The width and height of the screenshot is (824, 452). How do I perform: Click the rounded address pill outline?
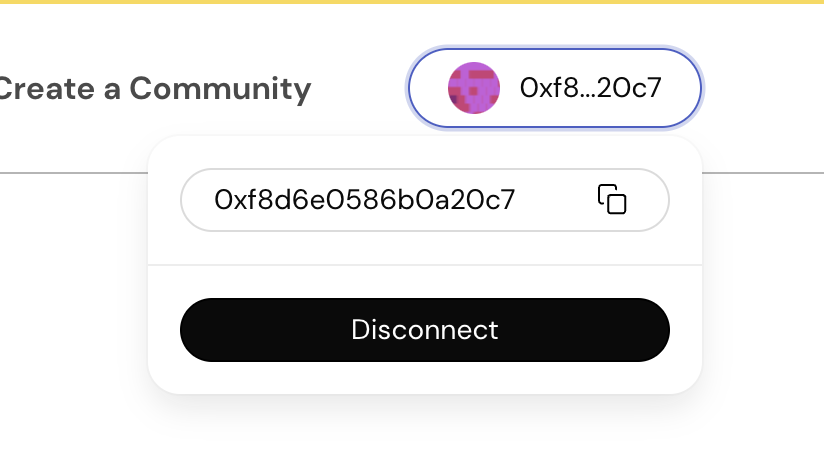point(425,200)
